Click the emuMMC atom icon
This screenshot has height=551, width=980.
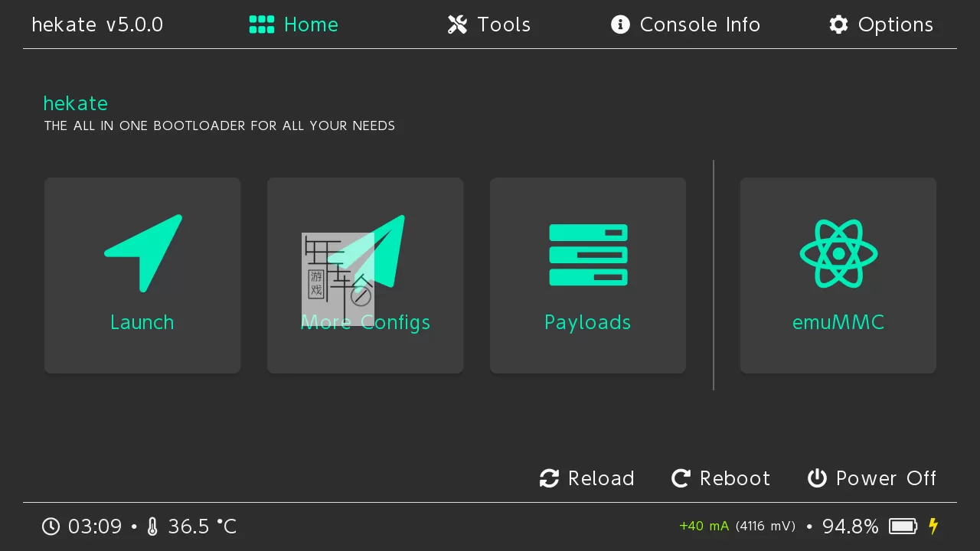pos(838,253)
